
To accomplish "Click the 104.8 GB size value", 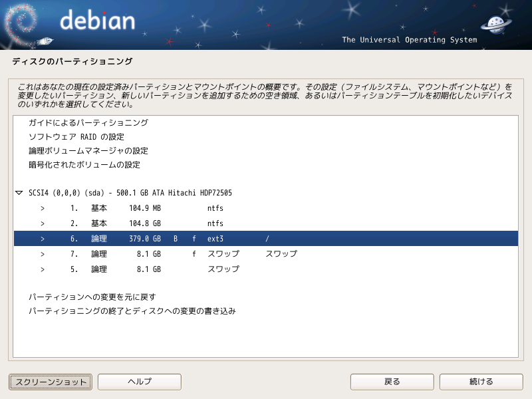I will click(x=145, y=223).
